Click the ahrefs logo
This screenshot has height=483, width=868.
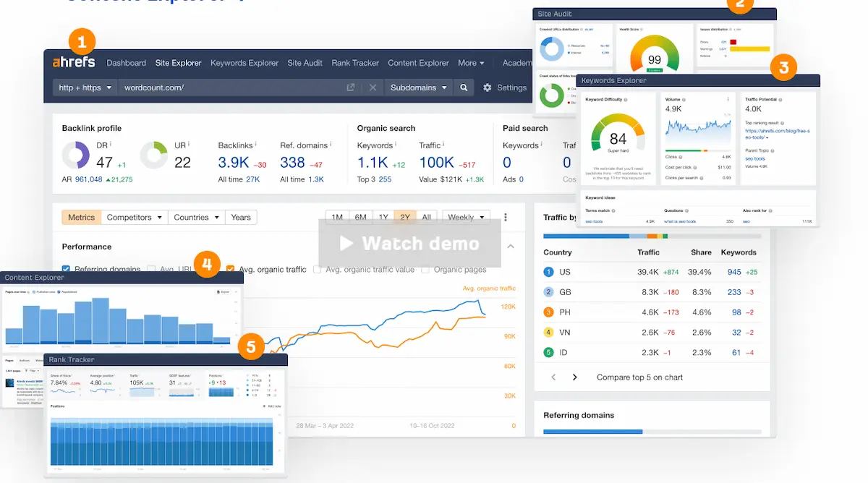(x=74, y=63)
